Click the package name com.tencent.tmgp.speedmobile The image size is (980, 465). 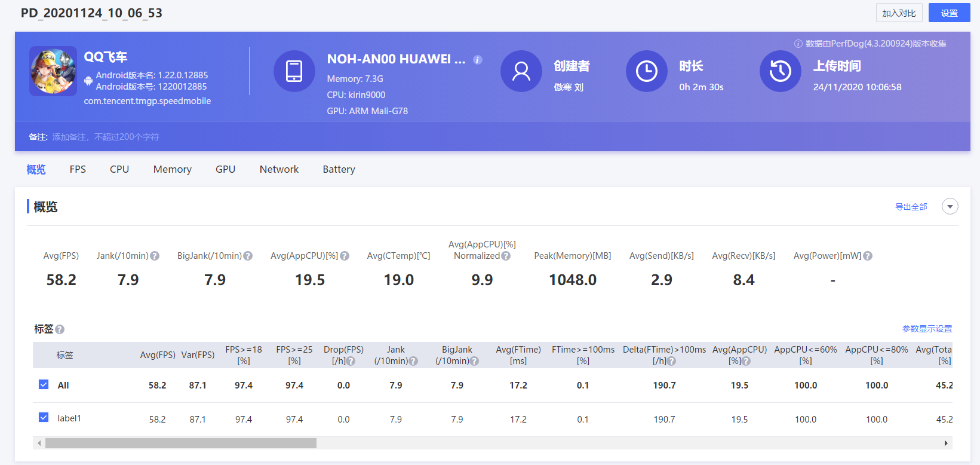(148, 101)
